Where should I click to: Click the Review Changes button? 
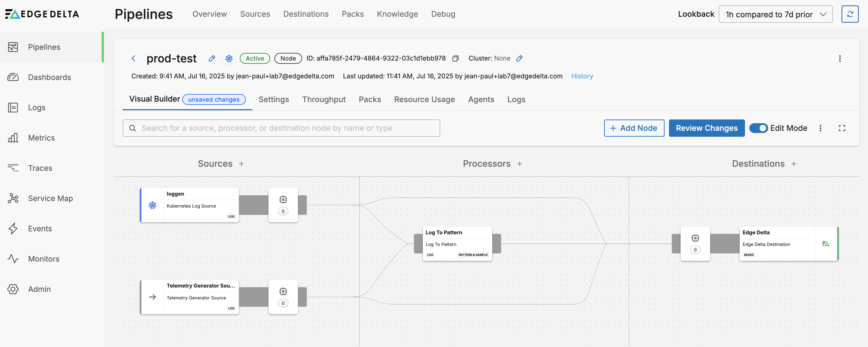tap(707, 128)
